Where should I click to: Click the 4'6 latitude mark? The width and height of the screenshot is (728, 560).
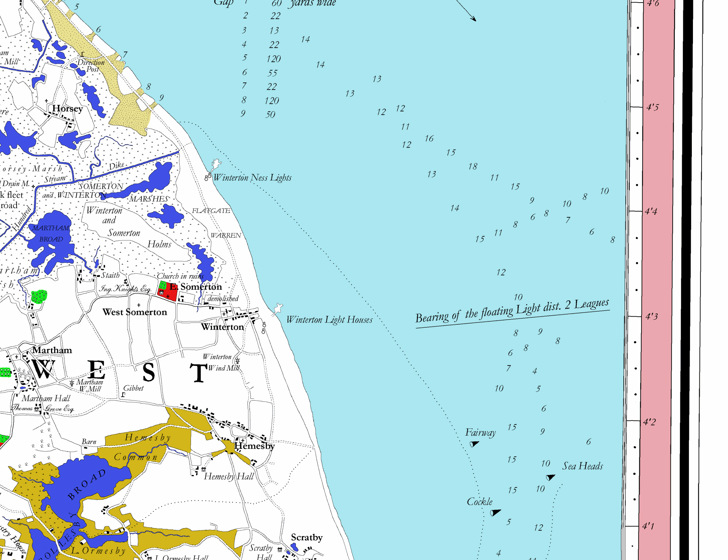pyautogui.click(x=653, y=3)
